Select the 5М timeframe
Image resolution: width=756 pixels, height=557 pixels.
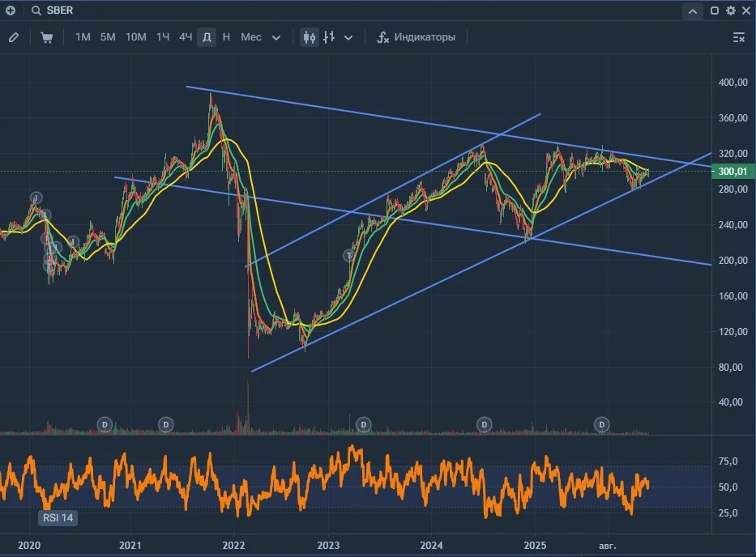[x=108, y=37]
